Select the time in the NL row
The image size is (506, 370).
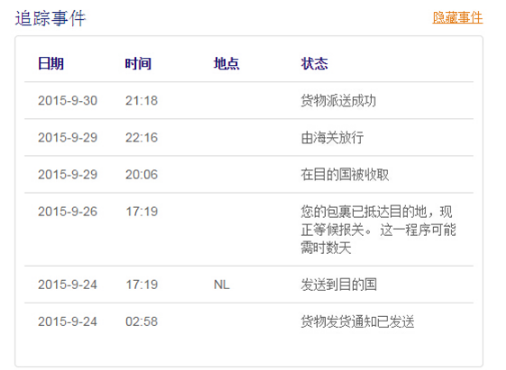[x=141, y=285]
